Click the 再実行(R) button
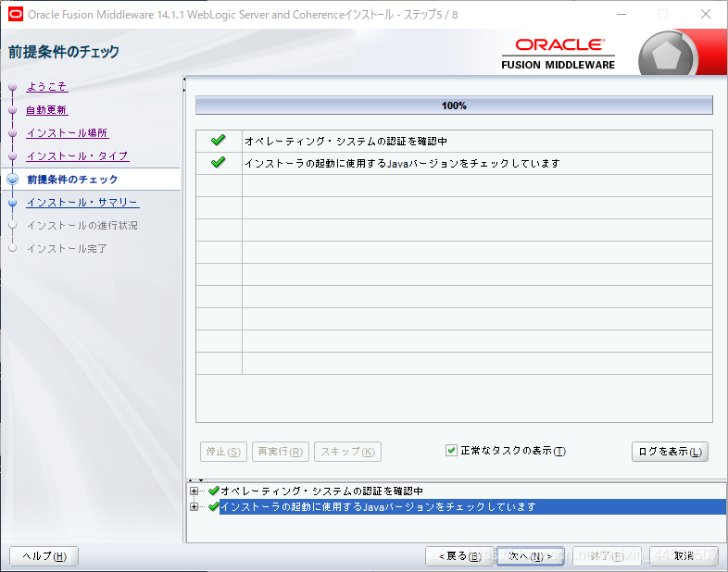728x572 pixels. [x=281, y=452]
